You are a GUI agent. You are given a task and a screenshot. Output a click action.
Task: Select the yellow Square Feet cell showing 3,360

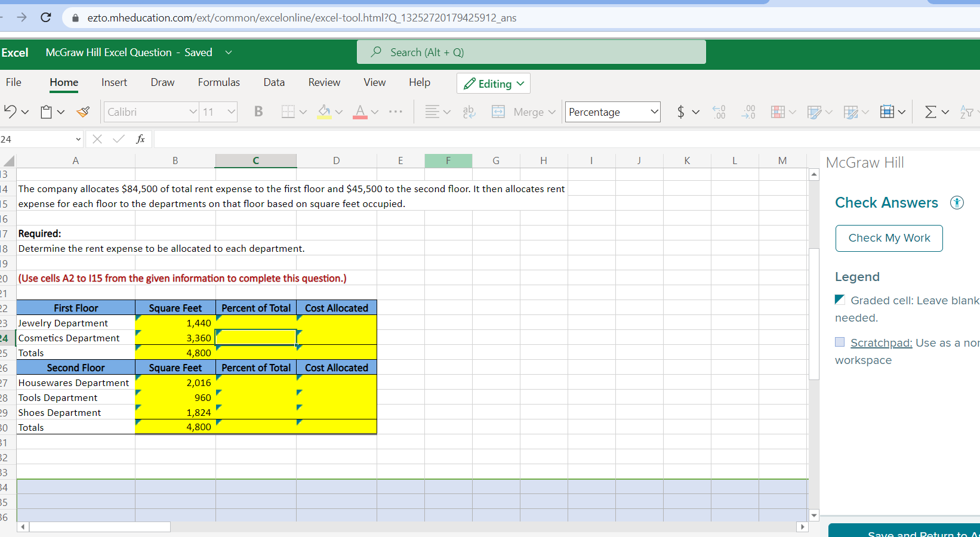[x=175, y=338]
